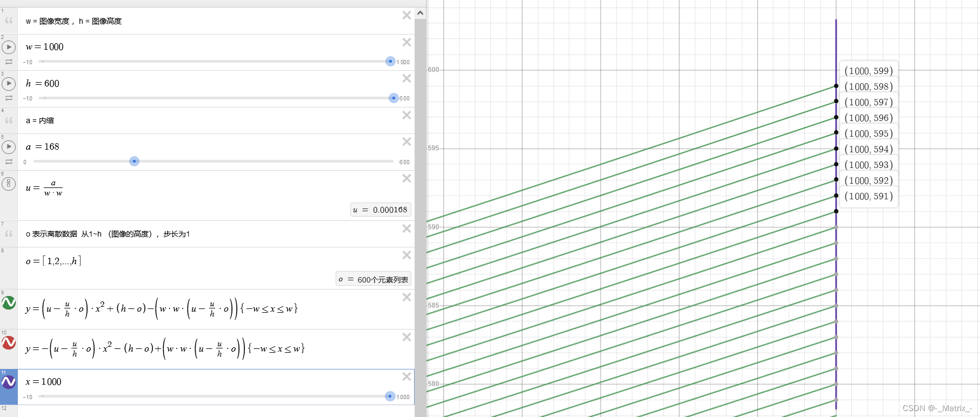The image size is (980, 417).
Task: Edit w slider lower limit -10
Action: 28,63
